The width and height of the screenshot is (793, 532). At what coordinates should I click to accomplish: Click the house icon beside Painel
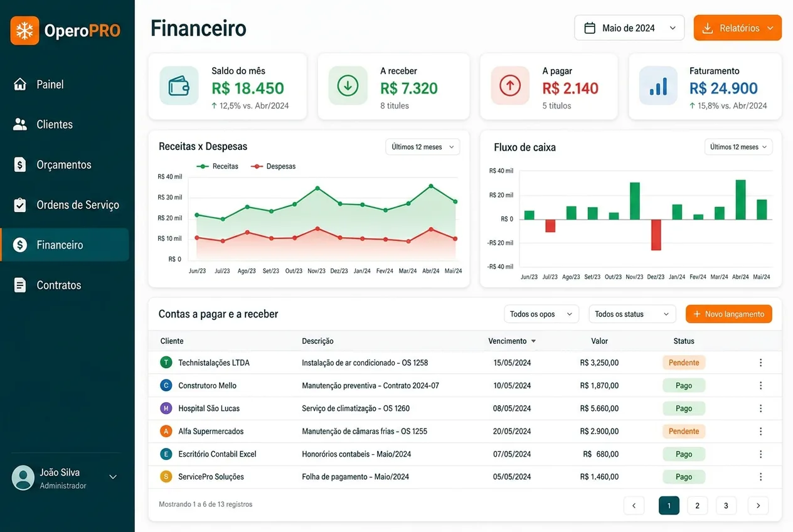(x=20, y=84)
